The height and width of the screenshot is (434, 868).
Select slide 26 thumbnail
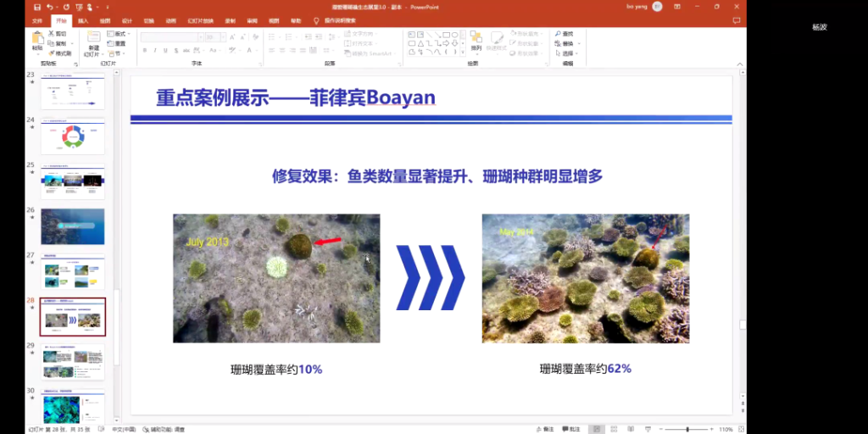click(x=73, y=226)
